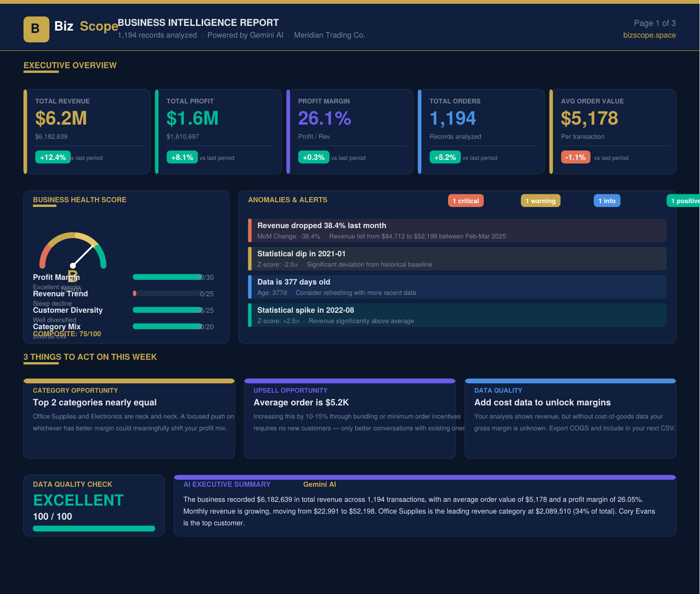The height and width of the screenshot is (594, 700).
Task: Click the Gemini AI badge in summary
Action: [320, 484]
